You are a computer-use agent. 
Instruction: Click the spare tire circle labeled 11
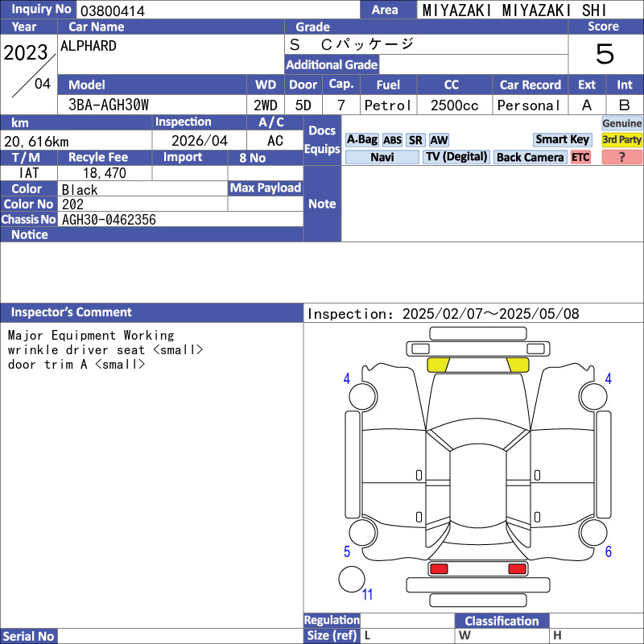pyautogui.click(x=352, y=580)
